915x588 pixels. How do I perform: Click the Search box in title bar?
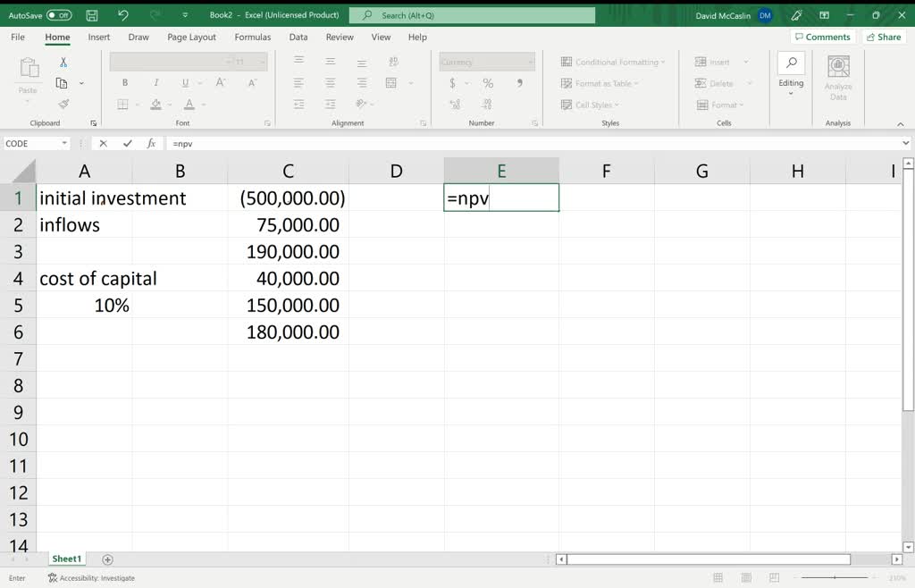pyautogui.click(x=472, y=15)
